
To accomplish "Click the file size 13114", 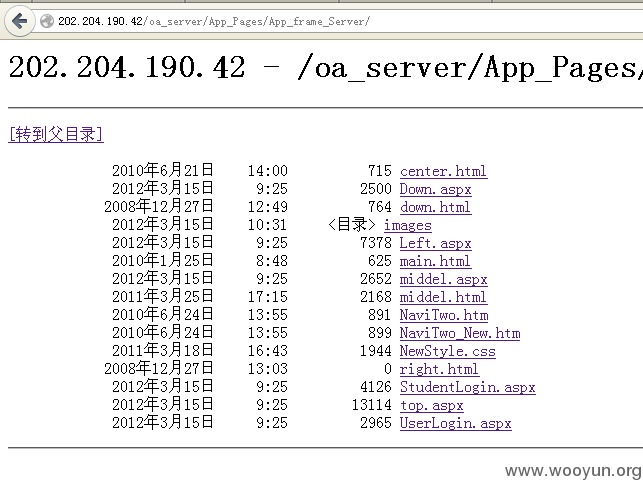I will pos(372,405).
